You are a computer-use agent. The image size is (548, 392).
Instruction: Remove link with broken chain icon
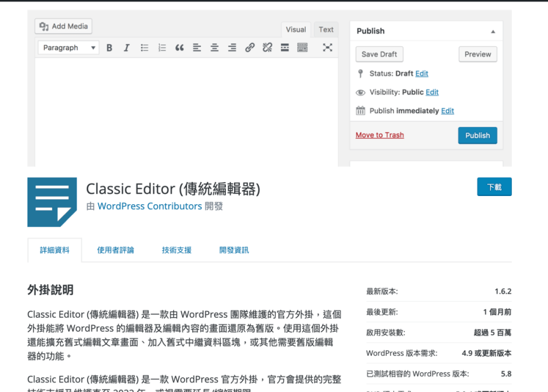coord(268,48)
